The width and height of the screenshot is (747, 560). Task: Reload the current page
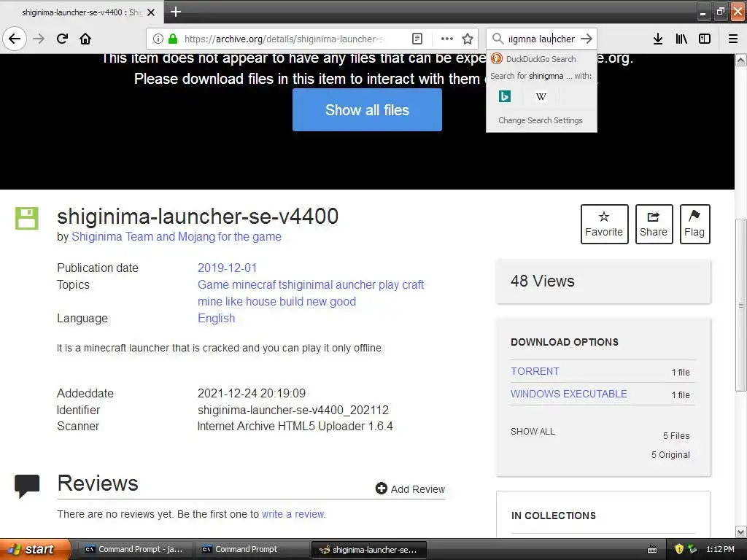click(x=63, y=39)
